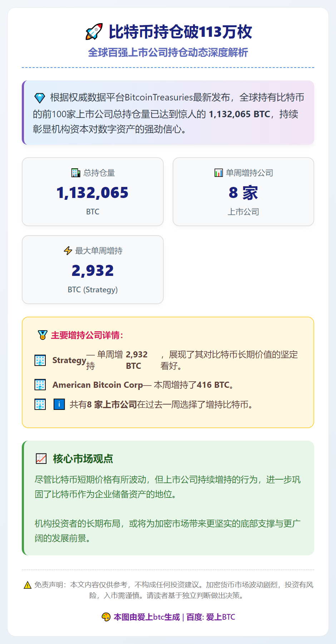Click the 上市公司 caption under 8 家
Viewport: 336px width, 644px height.
point(243,212)
